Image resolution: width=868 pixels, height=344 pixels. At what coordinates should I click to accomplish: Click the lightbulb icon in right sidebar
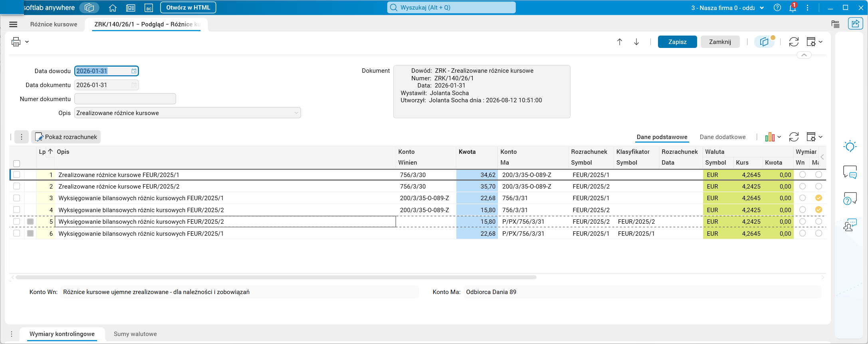tap(850, 146)
